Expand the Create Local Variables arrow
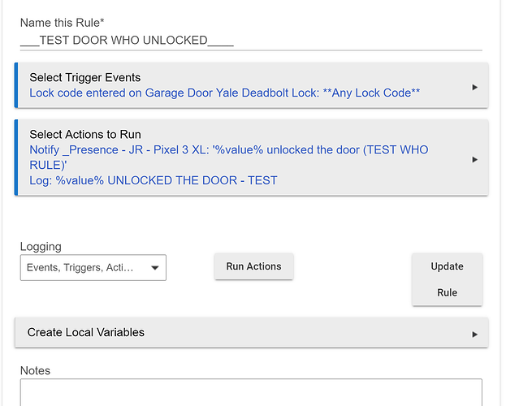 (x=474, y=335)
